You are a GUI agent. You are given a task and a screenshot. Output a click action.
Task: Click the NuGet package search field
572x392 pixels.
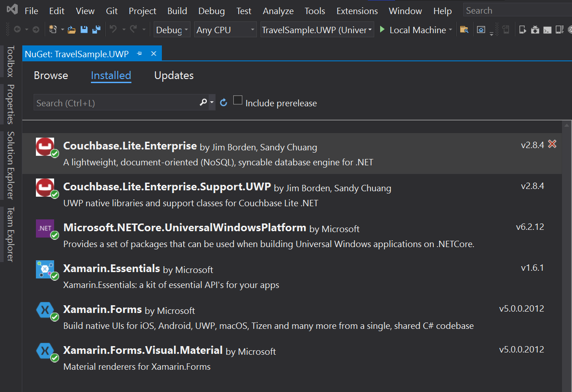coord(116,103)
